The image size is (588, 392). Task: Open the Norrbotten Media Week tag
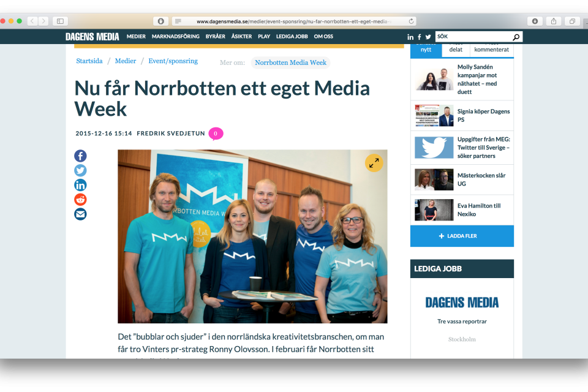pyautogui.click(x=290, y=62)
